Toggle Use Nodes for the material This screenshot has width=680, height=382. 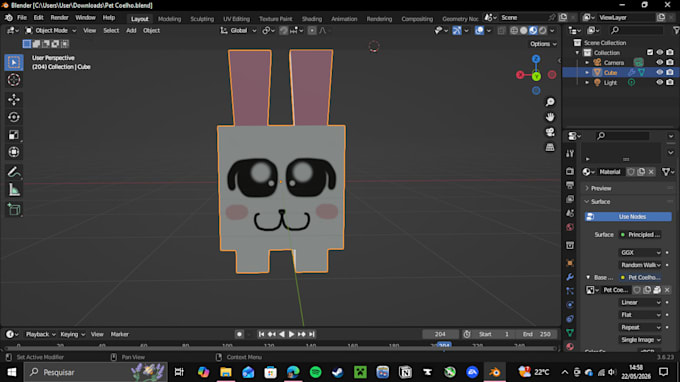coord(628,216)
